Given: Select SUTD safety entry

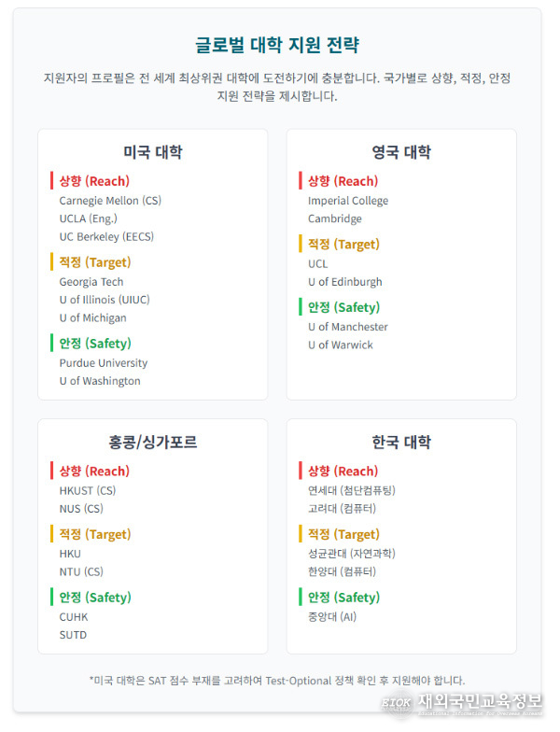Looking at the screenshot, I should click(x=73, y=635).
